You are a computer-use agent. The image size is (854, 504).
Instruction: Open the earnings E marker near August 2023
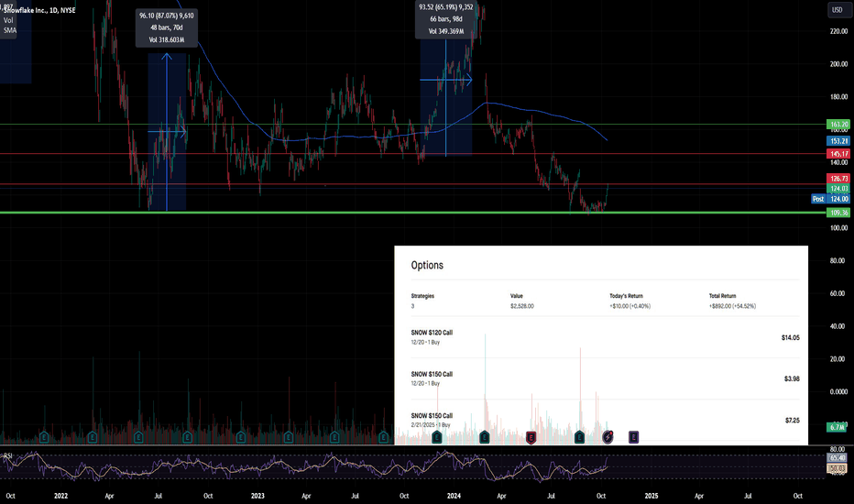pyautogui.click(x=383, y=437)
